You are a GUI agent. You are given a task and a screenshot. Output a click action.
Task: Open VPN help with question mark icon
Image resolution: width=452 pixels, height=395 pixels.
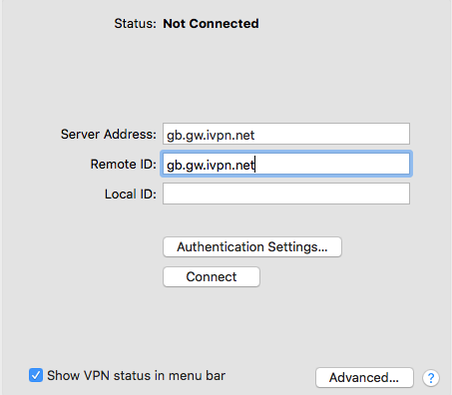431,378
